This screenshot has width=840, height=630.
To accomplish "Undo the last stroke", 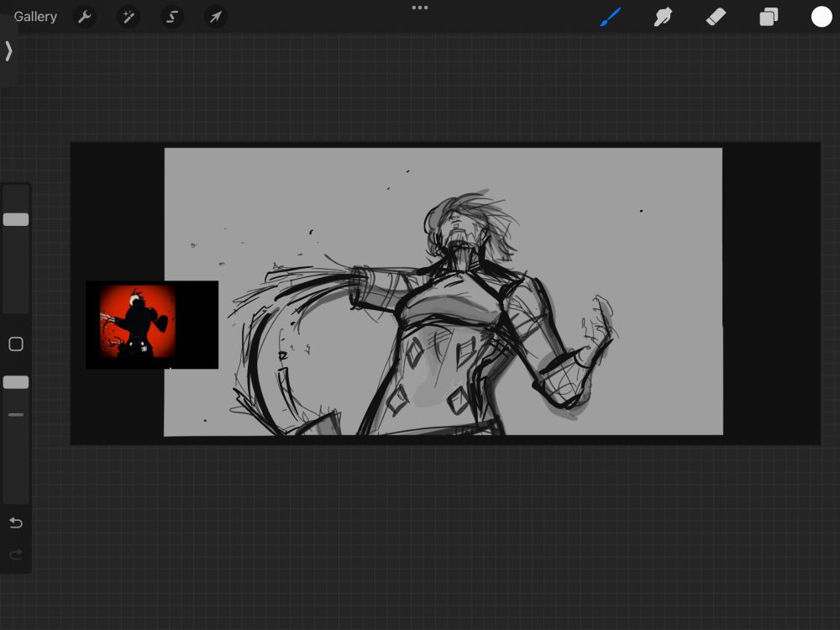I will pos(16,522).
